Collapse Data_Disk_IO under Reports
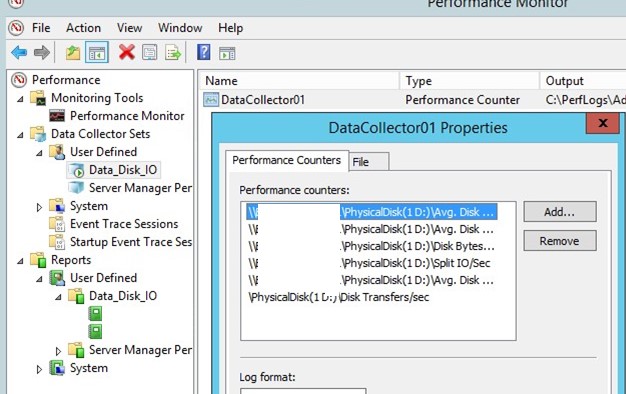The width and height of the screenshot is (626, 394). (x=58, y=297)
